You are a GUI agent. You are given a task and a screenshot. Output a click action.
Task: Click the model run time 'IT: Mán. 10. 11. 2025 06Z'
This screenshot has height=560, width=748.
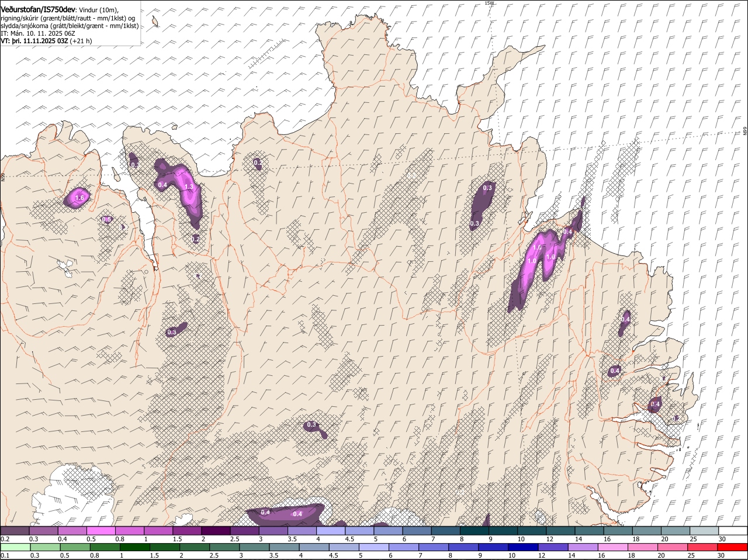click(x=38, y=33)
